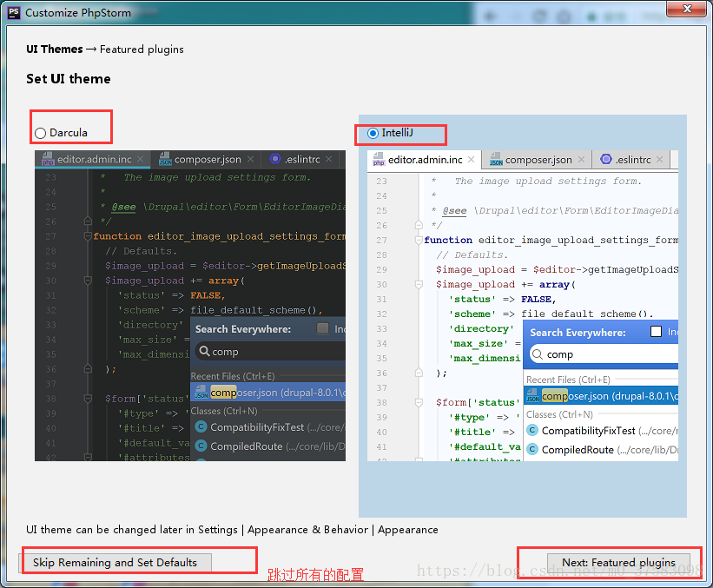Click the theme settings hint text

pyautogui.click(x=232, y=530)
